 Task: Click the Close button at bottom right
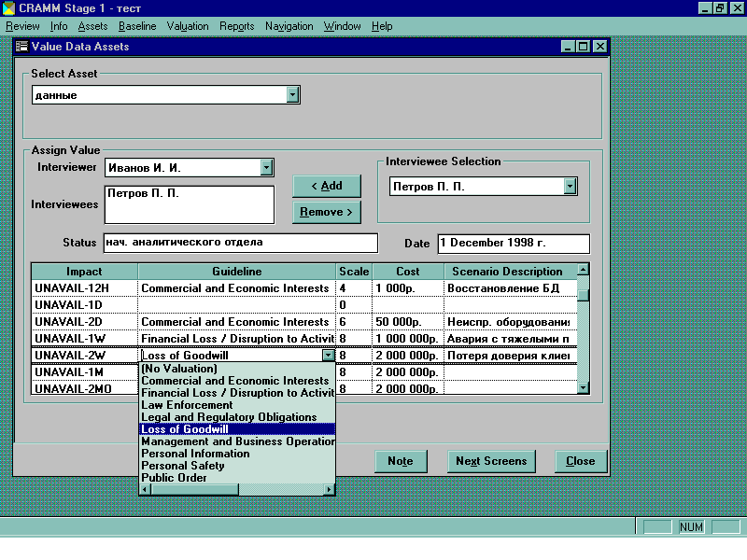581,461
